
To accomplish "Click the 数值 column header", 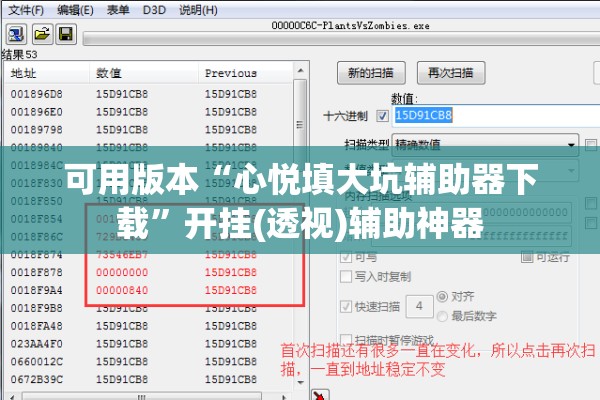I will (x=144, y=73).
